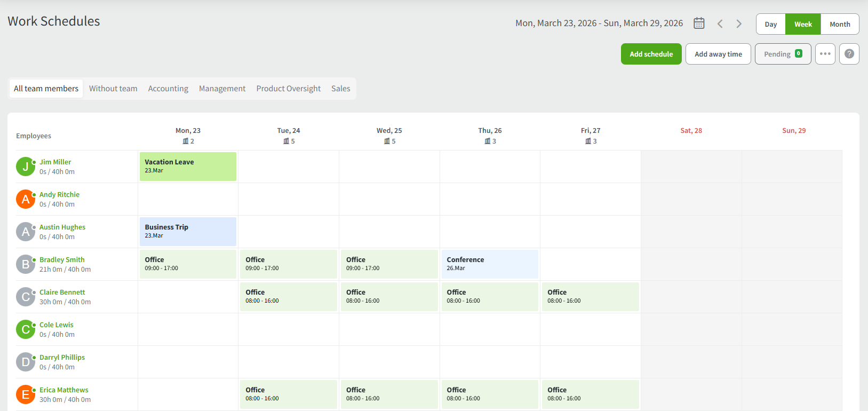Viewport: 868px width, 411px height.
Task: Click Jim Miller's green avatar
Action: point(25,167)
